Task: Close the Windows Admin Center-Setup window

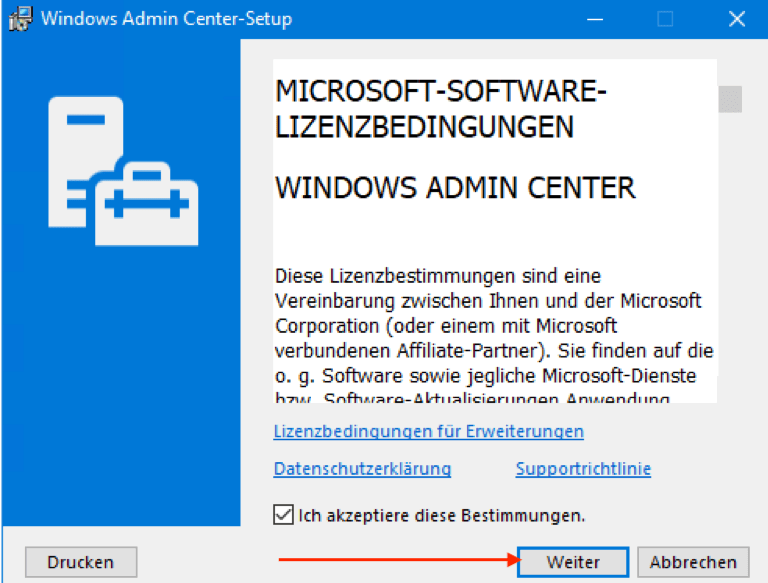Action: [x=737, y=19]
